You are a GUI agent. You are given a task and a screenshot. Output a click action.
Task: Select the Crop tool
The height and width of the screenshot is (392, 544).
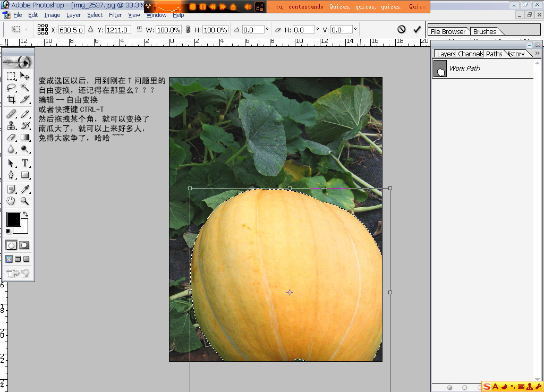pos(11,99)
